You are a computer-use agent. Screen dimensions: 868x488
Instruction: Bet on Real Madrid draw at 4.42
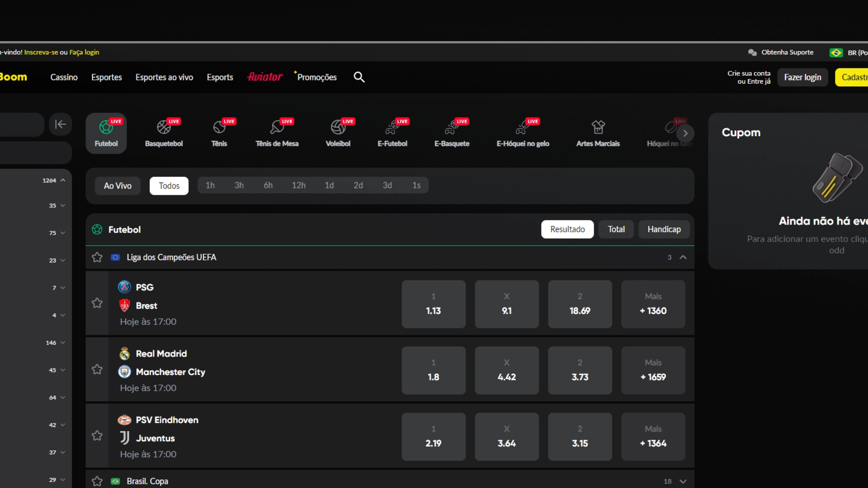coord(507,371)
